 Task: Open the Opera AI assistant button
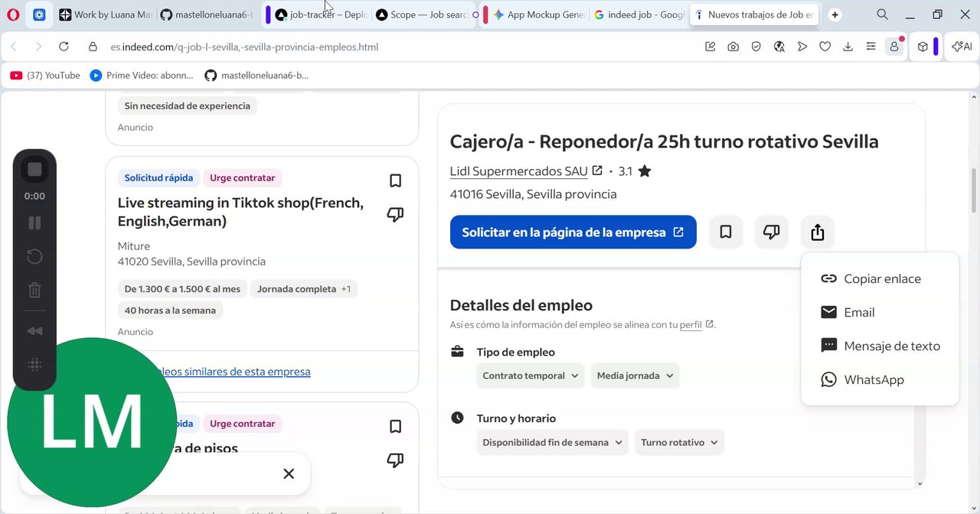click(962, 47)
